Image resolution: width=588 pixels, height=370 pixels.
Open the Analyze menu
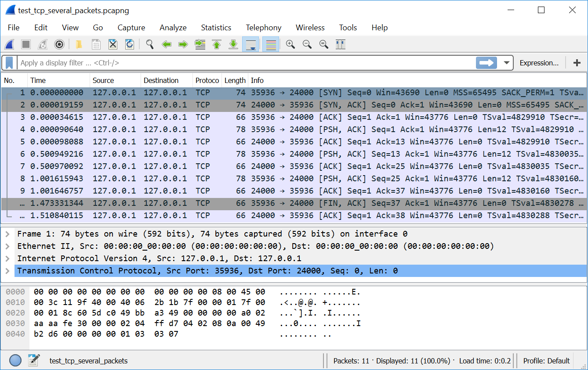[x=173, y=28]
